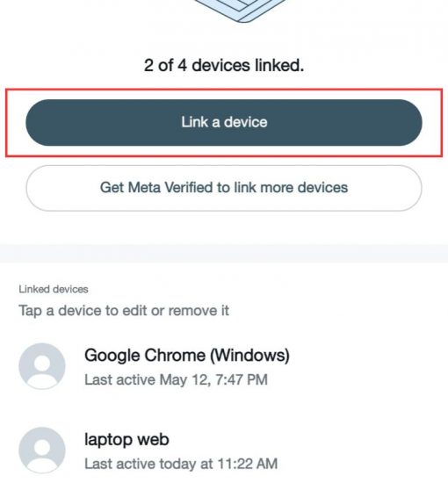Open the laptop web linked device
The height and width of the screenshot is (483, 448).
224,451
